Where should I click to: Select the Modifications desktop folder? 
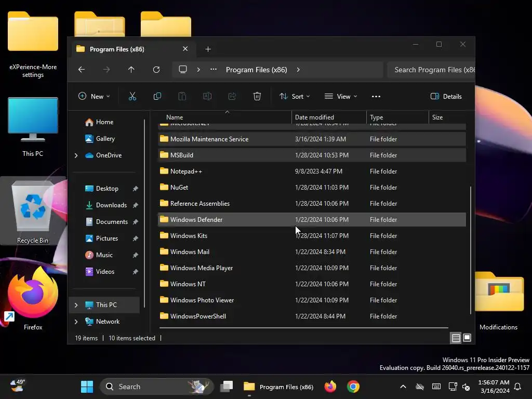click(498, 301)
